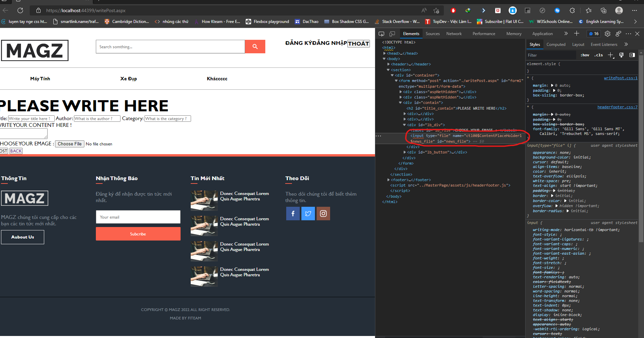Image resolution: width=644 pixels, height=338 pixels.
Task: Click the THOÁT logout button
Action: click(x=358, y=44)
